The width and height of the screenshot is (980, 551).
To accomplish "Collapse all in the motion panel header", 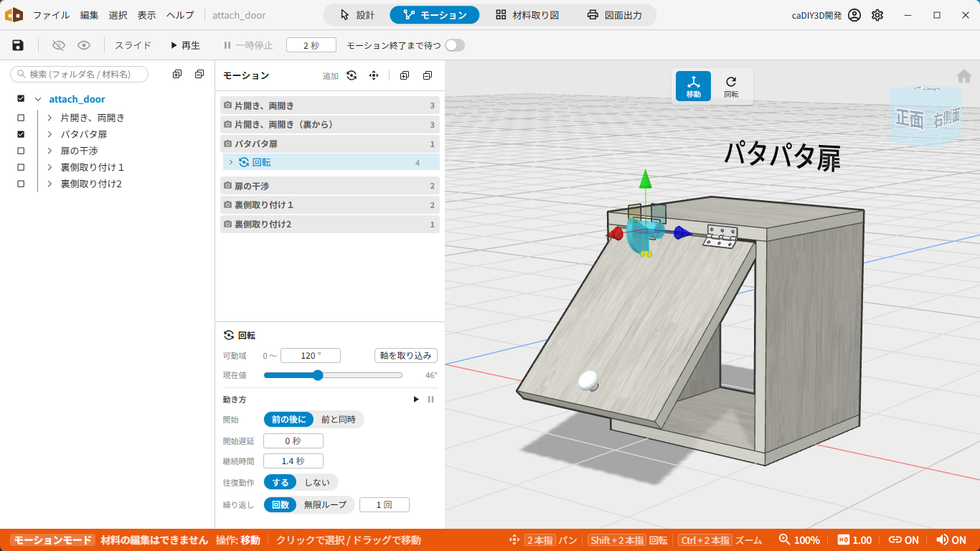I will (428, 75).
